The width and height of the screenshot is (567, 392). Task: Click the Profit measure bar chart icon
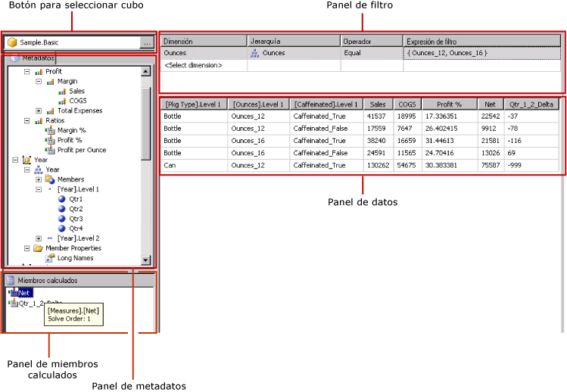(x=39, y=72)
